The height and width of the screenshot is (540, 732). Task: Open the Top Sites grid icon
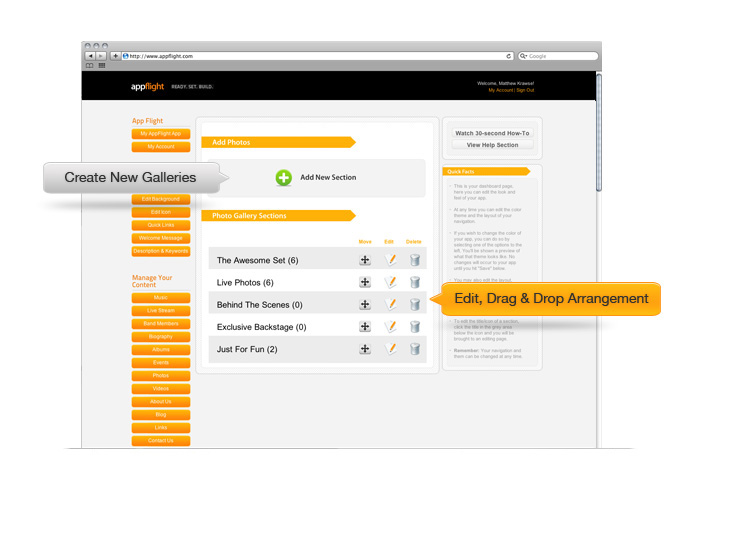102,66
